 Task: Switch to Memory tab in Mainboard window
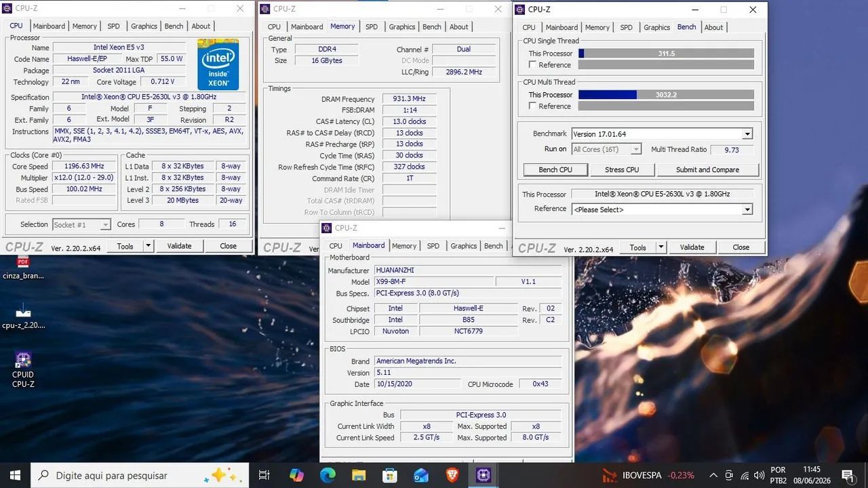404,246
